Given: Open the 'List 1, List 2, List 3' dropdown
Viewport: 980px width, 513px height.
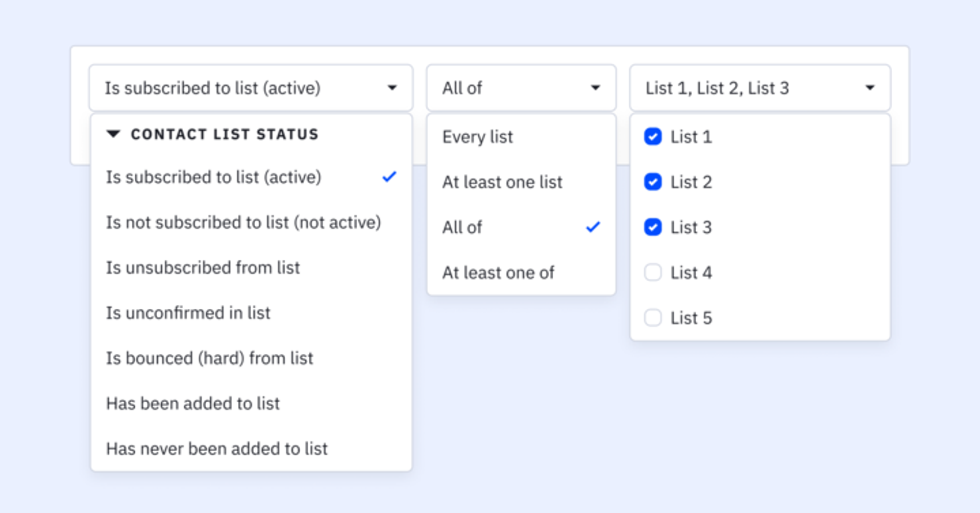Looking at the screenshot, I should coord(759,88).
